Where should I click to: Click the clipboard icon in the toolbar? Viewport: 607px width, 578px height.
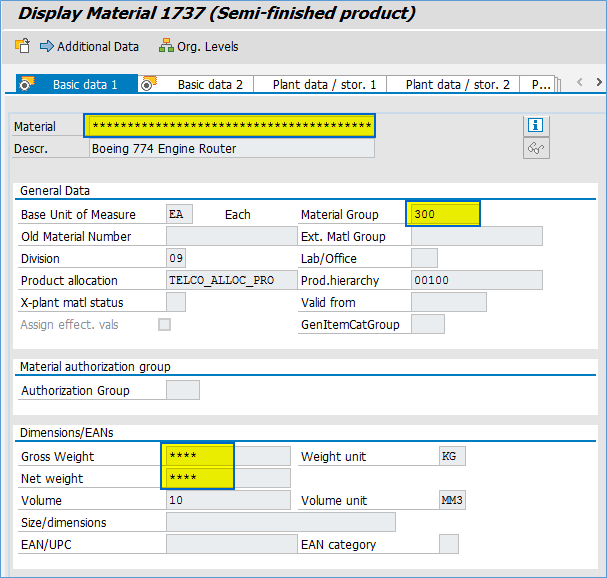(x=22, y=46)
